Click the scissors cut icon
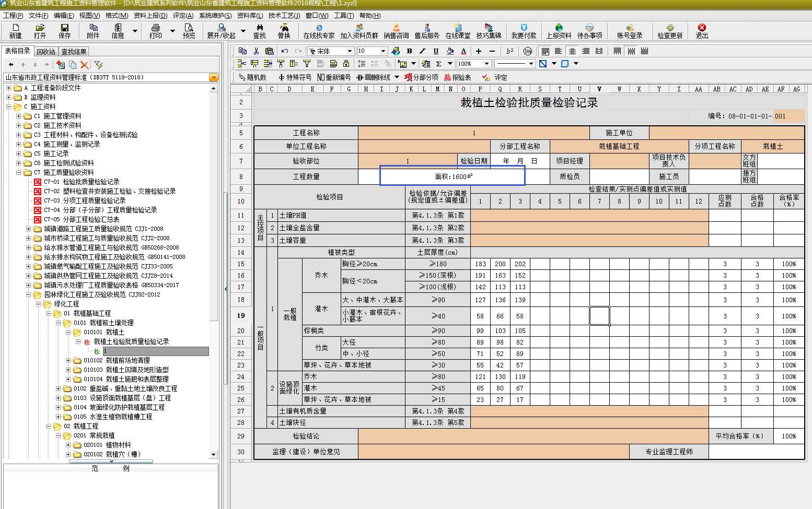 [256, 51]
